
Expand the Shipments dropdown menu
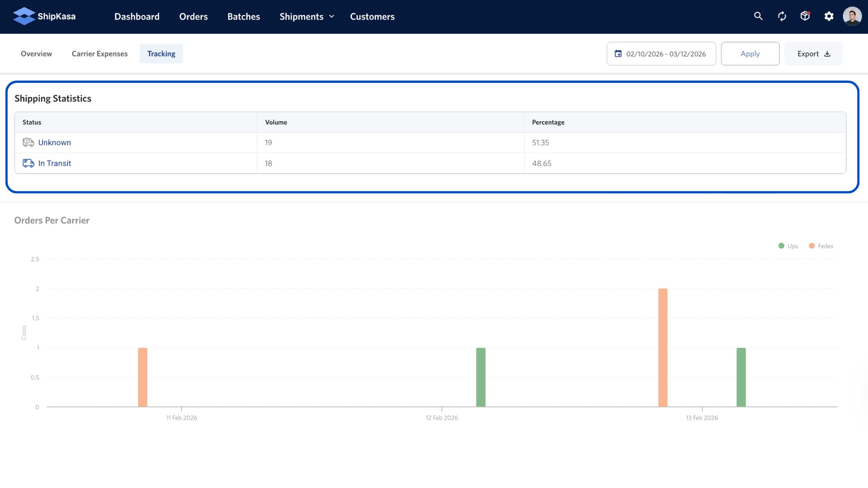coord(307,17)
